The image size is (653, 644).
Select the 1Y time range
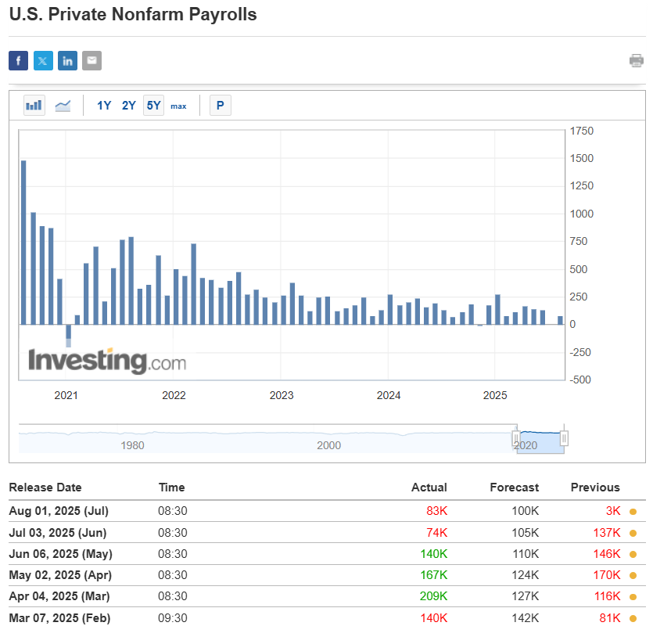click(x=104, y=105)
